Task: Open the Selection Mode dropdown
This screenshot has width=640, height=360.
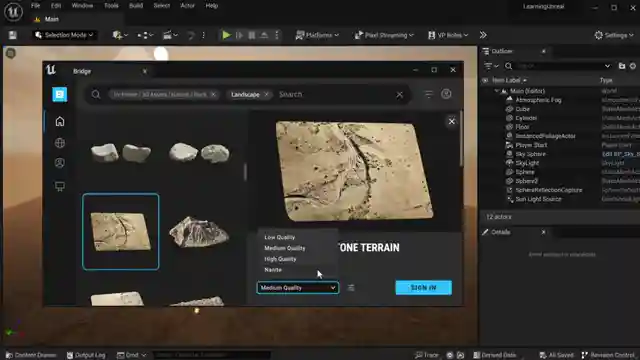Action: click(64, 35)
